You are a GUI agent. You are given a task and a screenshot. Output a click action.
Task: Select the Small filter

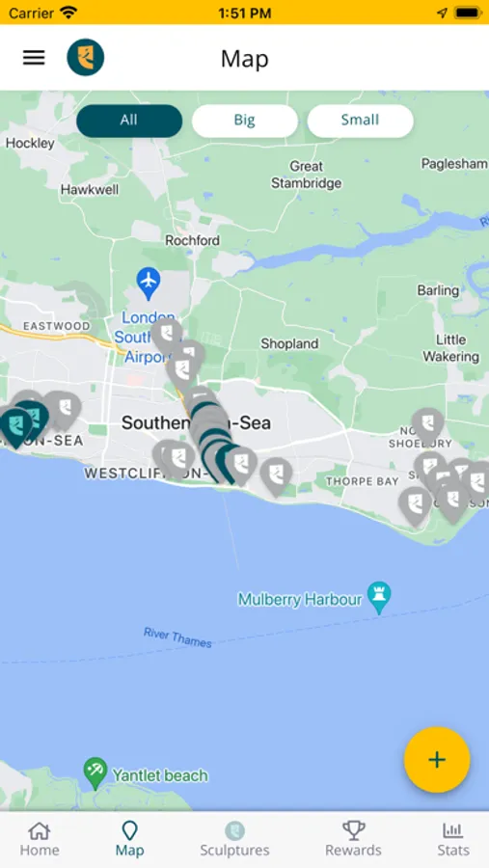coord(360,121)
